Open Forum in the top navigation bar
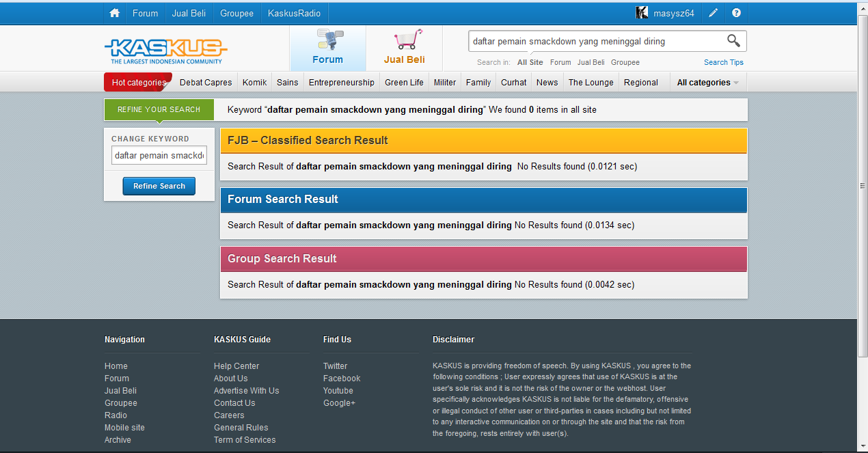The width and height of the screenshot is (868, 453). pyautogui.click(x=145, y=13)
